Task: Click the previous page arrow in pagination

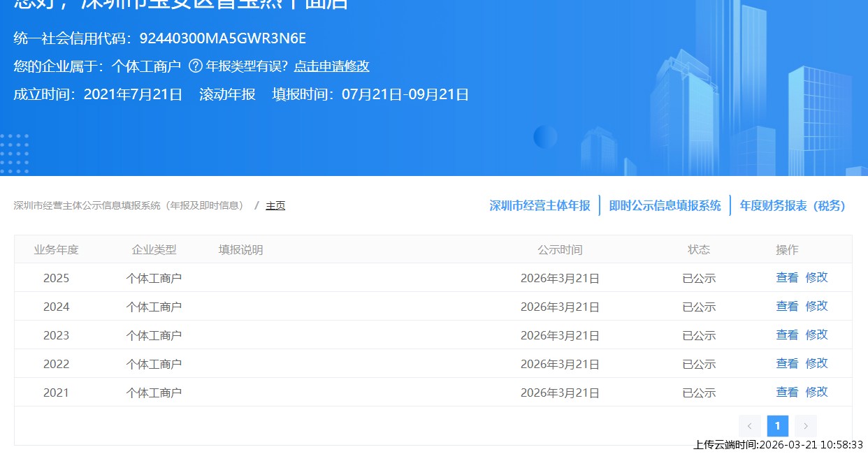Action: pyautogui.click(x=750, y=425)
